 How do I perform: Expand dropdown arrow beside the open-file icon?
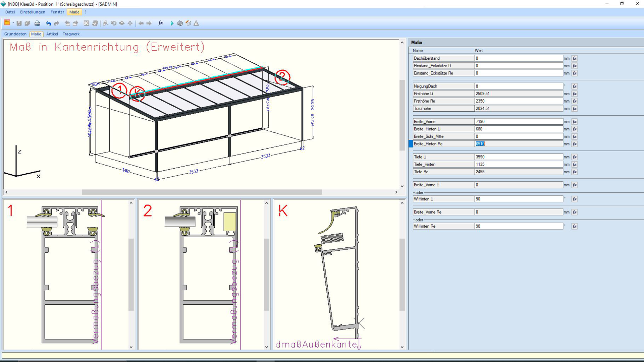tap(13, 23)
